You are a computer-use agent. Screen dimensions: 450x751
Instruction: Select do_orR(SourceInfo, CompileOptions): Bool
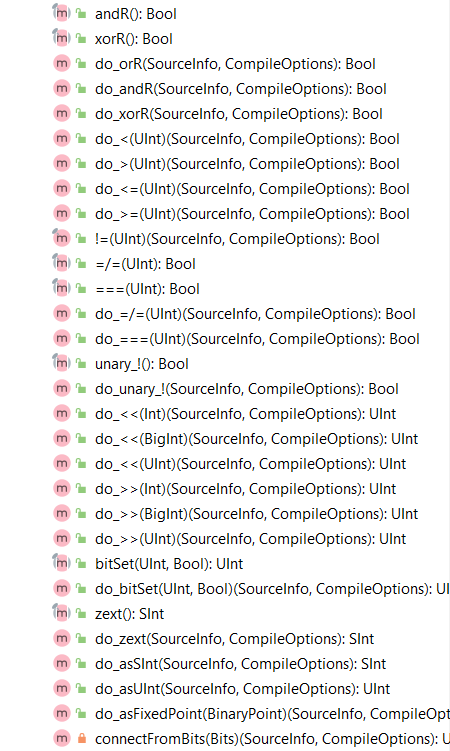tap(235, 64)
